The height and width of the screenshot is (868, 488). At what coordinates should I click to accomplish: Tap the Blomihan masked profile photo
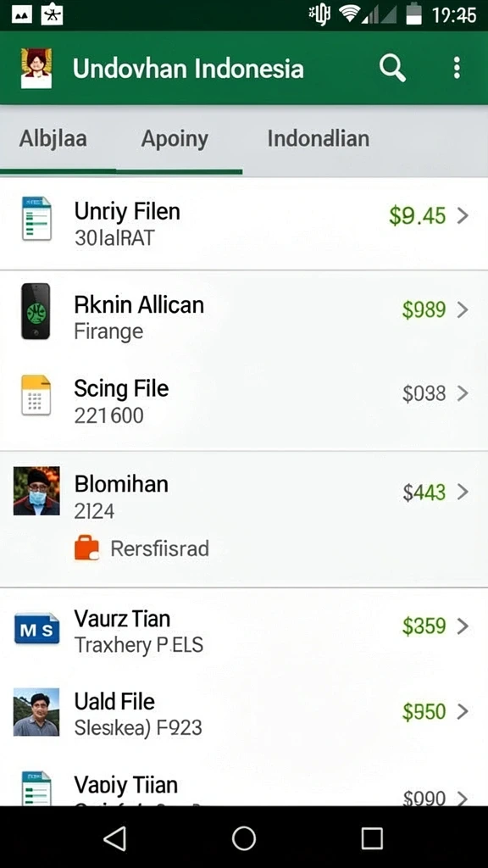coord(36,492)
